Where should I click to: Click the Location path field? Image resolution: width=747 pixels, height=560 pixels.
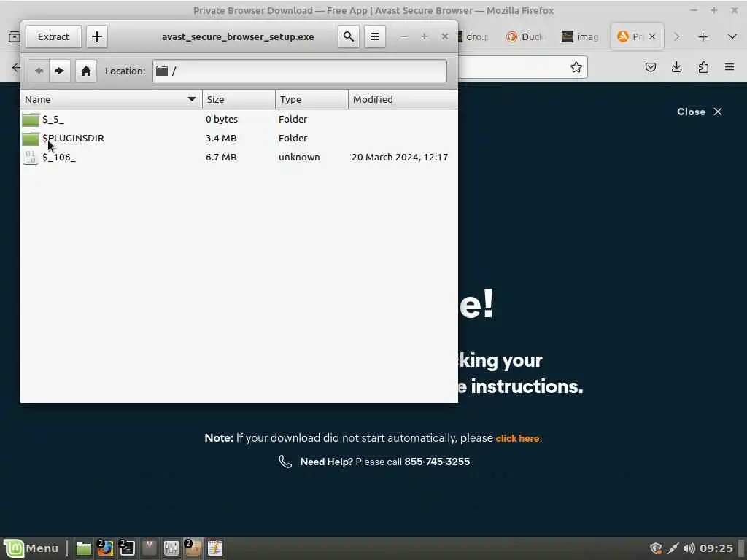click(x=300, y=71)
